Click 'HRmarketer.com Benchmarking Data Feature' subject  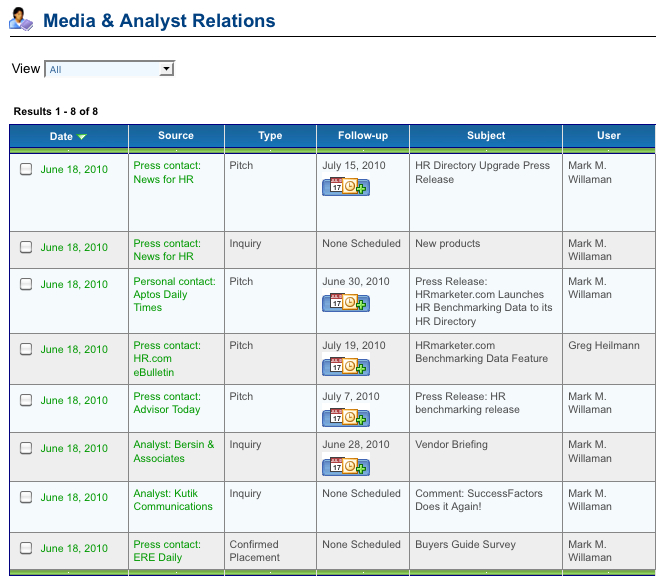coord(482,352)
